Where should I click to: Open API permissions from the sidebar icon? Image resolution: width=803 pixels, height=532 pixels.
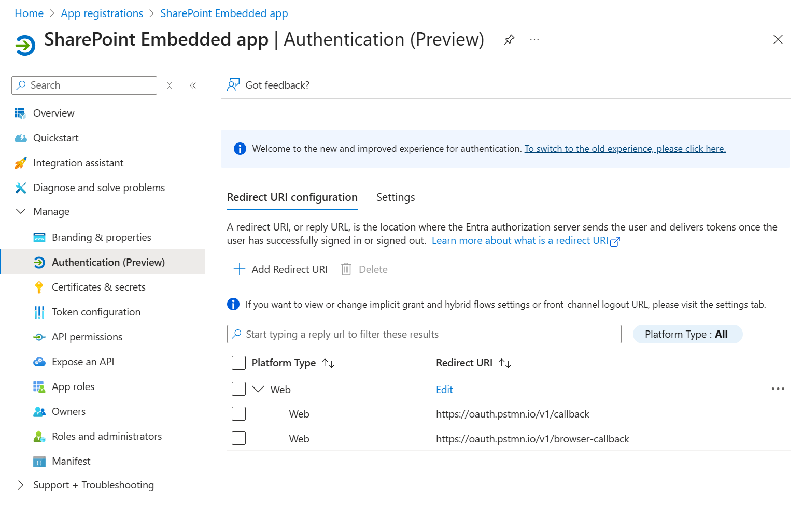pyautogui.click(x=39, y=336)
